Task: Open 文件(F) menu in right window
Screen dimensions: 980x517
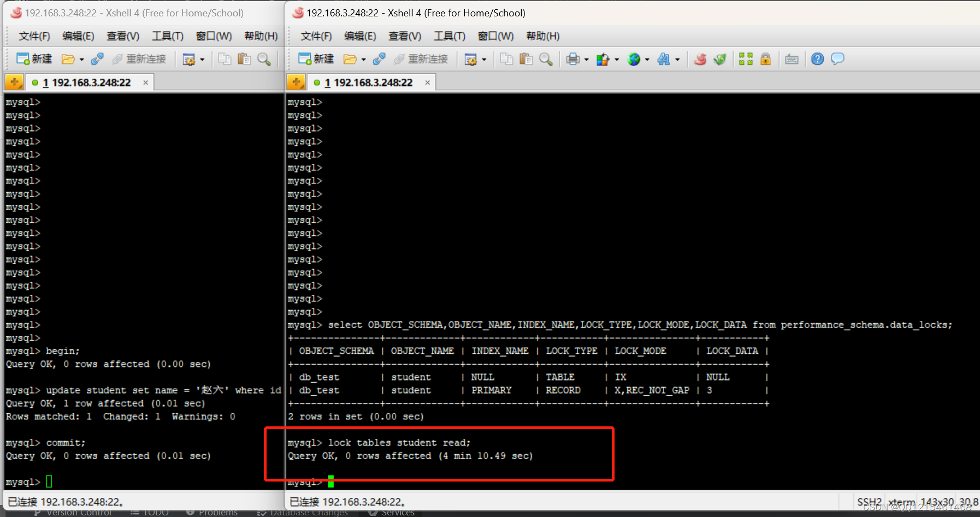Action: click(316, 36)
